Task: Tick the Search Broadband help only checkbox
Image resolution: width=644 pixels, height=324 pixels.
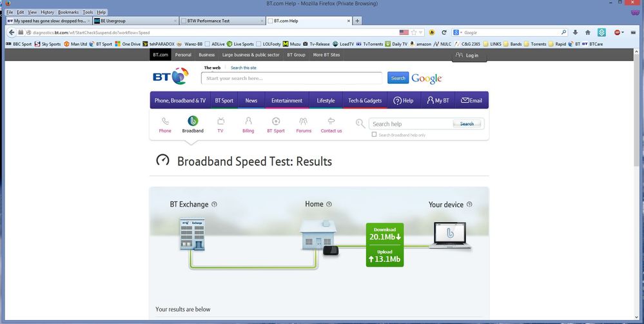Action: (374, 134)
